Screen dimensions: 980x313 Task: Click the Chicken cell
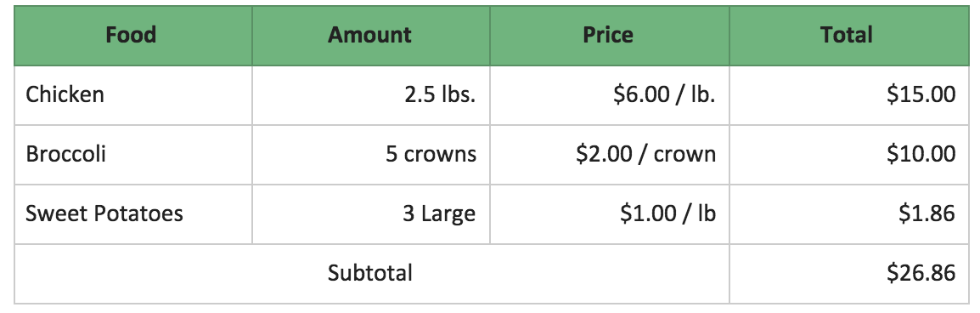coord(133,95)
